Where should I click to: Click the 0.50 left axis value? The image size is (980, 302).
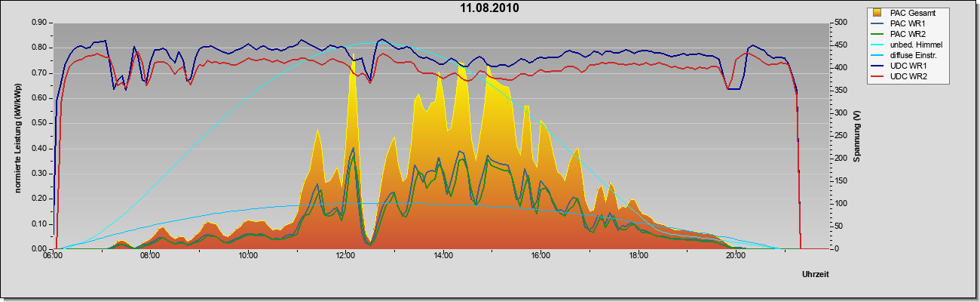(41, 123)
